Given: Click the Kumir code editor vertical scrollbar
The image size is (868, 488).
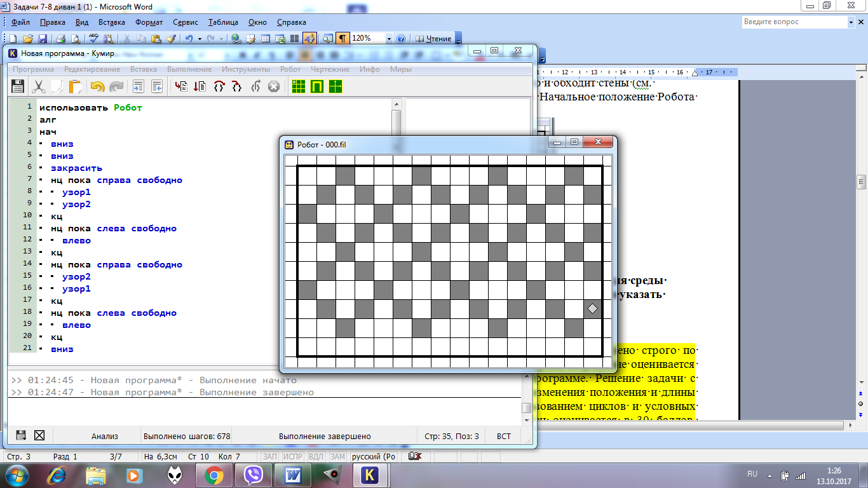Looking at the screenshot, I should (397, 231).
